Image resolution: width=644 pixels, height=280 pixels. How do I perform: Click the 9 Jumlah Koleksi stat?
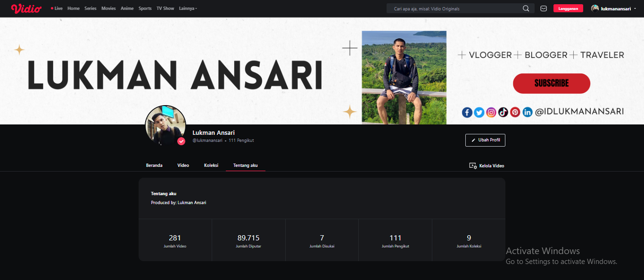(x=469, y=240)
